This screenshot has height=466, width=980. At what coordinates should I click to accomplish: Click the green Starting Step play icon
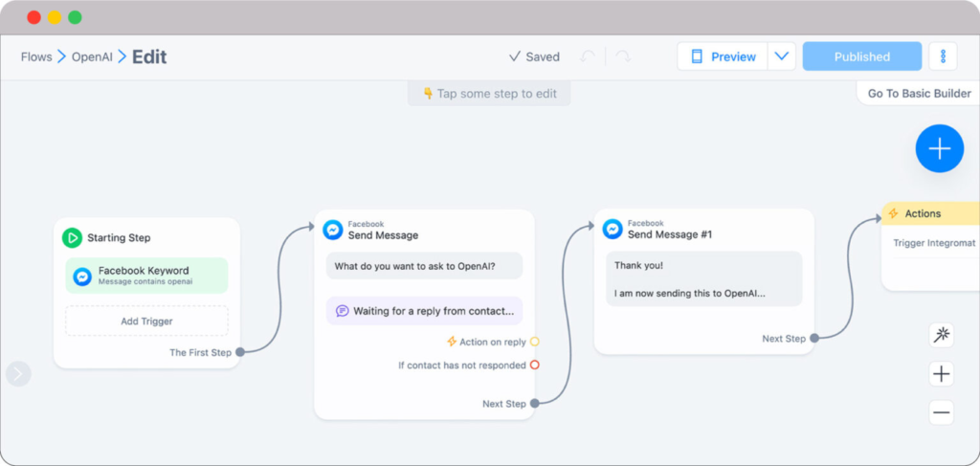click(x=72, y=237)
